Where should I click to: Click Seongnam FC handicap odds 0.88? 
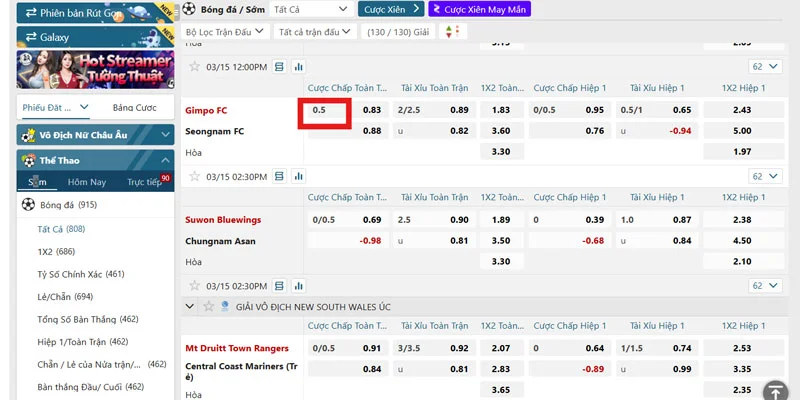point(372,131)
